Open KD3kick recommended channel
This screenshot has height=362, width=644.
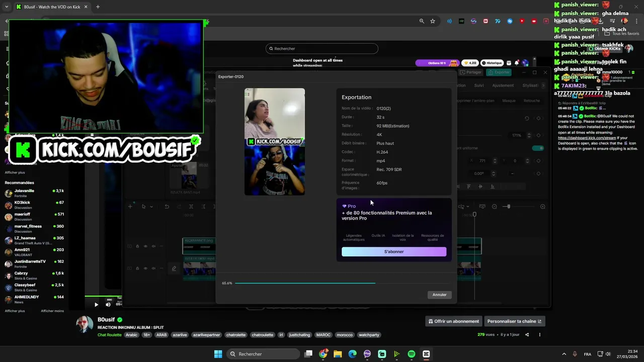coord(34,205)
